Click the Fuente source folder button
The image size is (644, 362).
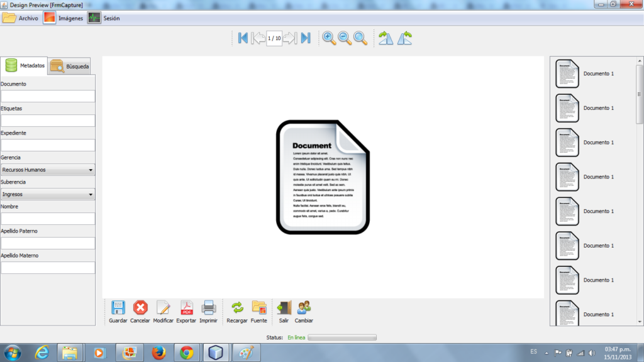[x=258, y=308]
